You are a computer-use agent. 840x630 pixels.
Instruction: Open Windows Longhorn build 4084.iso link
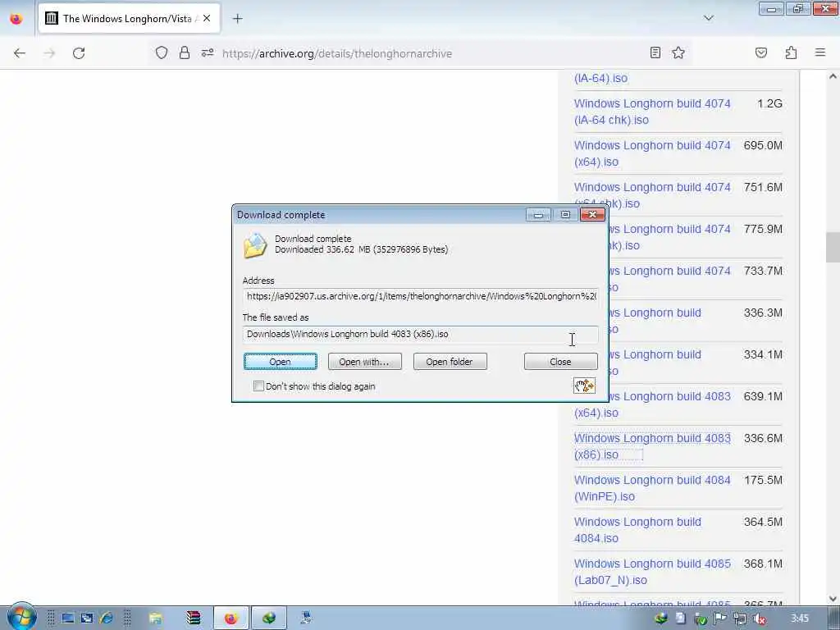click(637, 530)
